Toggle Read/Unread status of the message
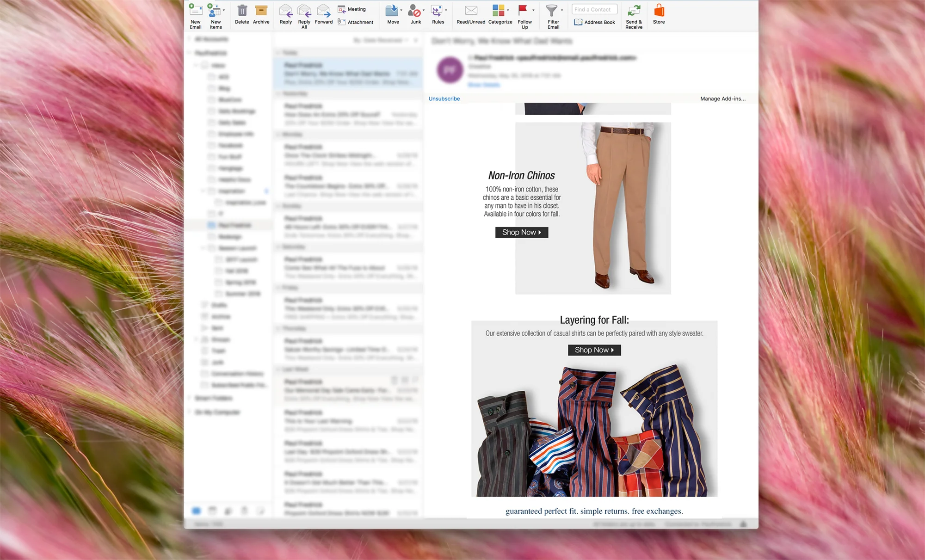The image size is (925, 560). [471, 14]
